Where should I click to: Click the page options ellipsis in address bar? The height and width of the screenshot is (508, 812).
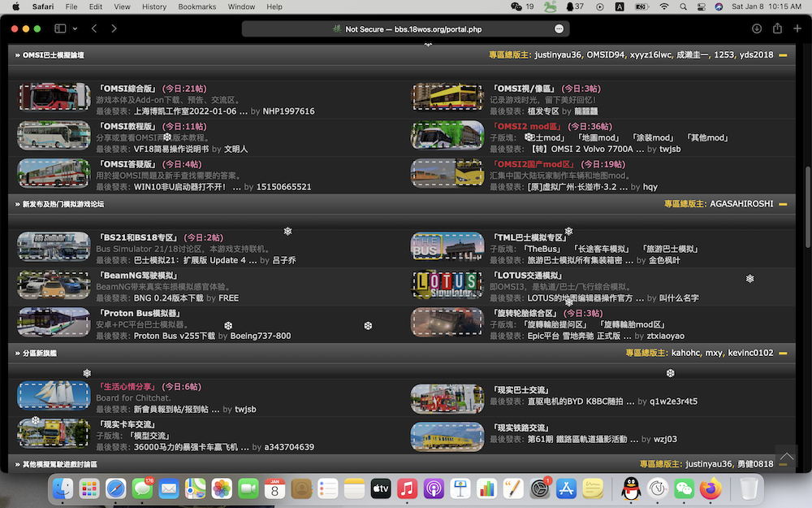(x=559, y=28)
